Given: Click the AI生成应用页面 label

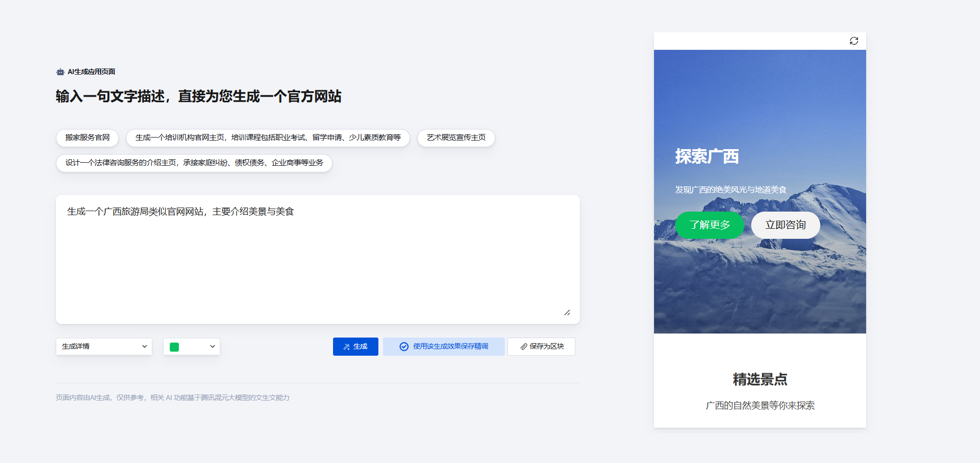Looking at the screenshot, I should coord(91,72).
